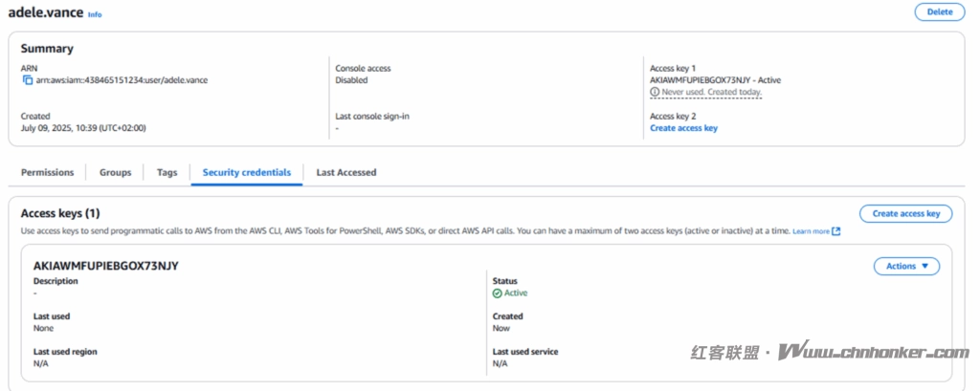This screenshot has height=391, width=980.
Task: Click the Security credentials tab
Action: coord(246,172)
